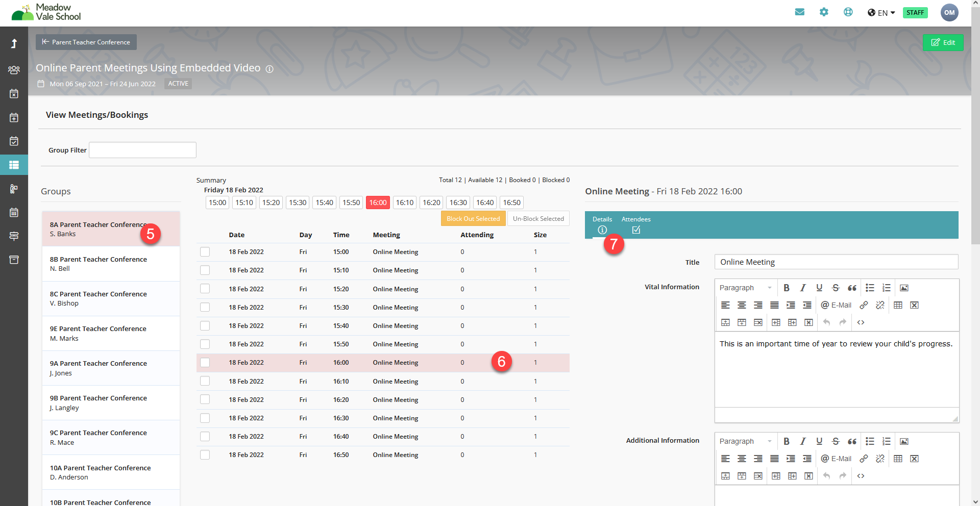Open the mail envelope icon in header
980x506 pixels.
[799, 12]
